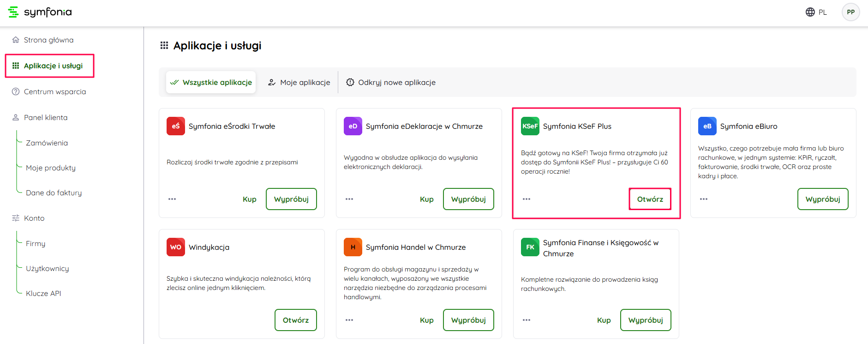Switch to Odkryj nowe aplikacje tab
Screen dimensions: 868x344
point(391,82)
